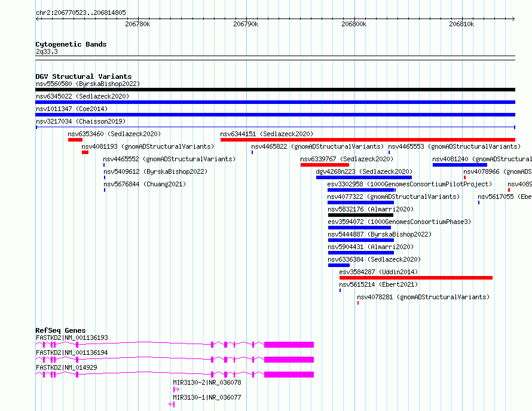Open nsv4078966 variant label
This screenshot has width=532, height=411.
coord(498,171)
